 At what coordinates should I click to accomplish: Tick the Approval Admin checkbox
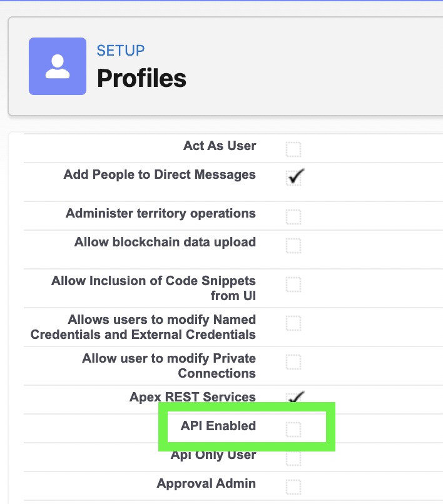point(293,486)
